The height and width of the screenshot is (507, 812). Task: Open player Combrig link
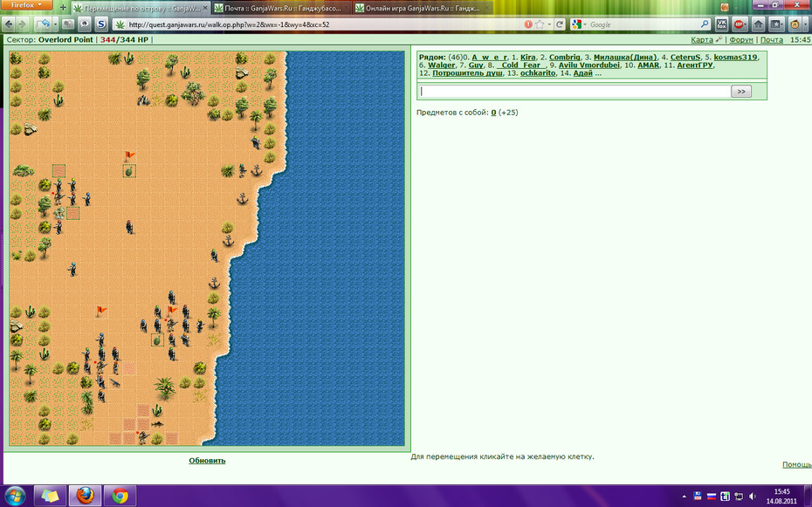click(564, 58)
